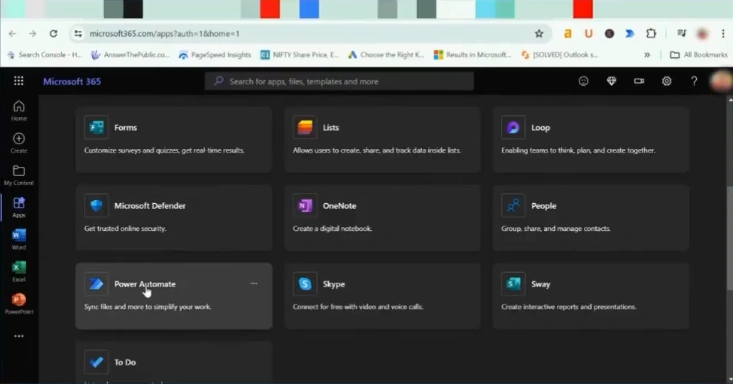Open the Help question mark icon
The image size is (733, 384).
(694, 81)
